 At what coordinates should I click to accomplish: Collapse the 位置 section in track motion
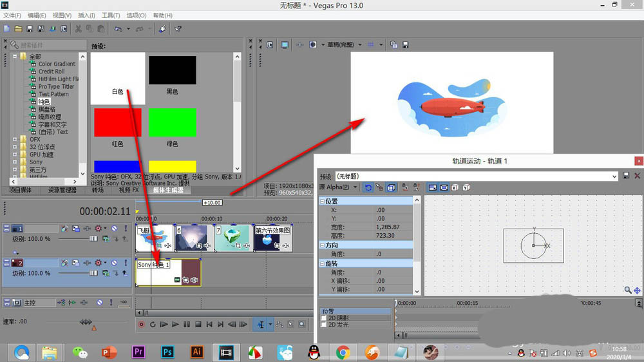click(323, 202)
